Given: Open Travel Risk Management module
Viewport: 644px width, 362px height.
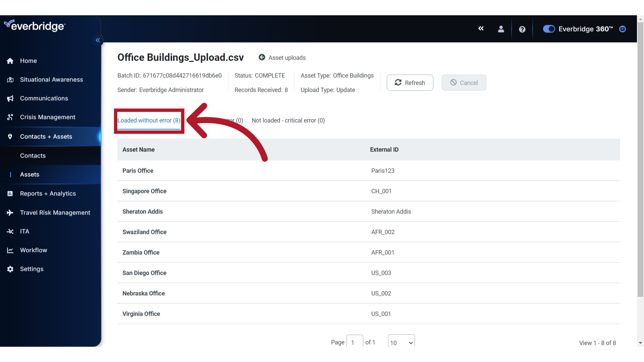Looking at the screenshot, I should click(x=55, y=213).
